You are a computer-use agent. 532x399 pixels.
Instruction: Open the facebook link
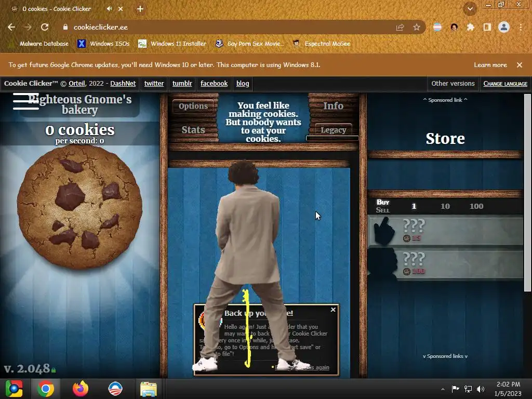tap(214, 84)
